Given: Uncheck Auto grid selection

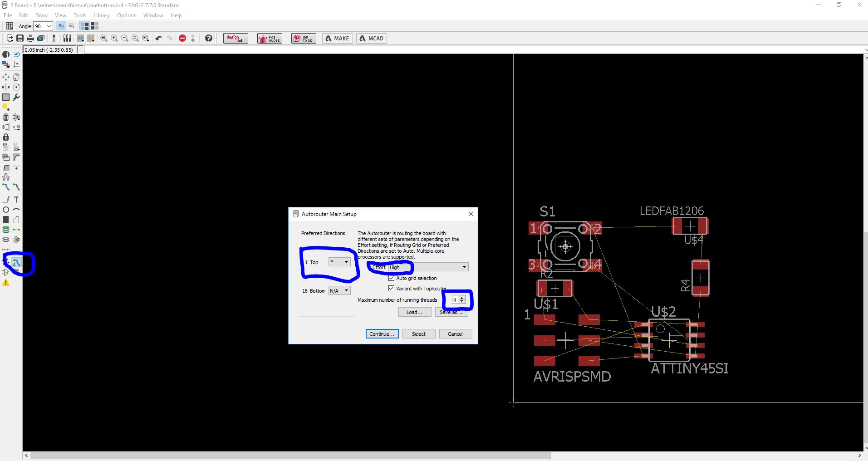Looking at the screenshot, I should click(391, 278).
